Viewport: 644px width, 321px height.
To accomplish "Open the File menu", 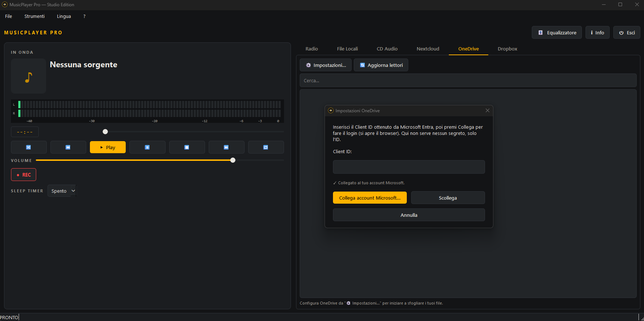I will pyautogui.click(x=8, y=16).
